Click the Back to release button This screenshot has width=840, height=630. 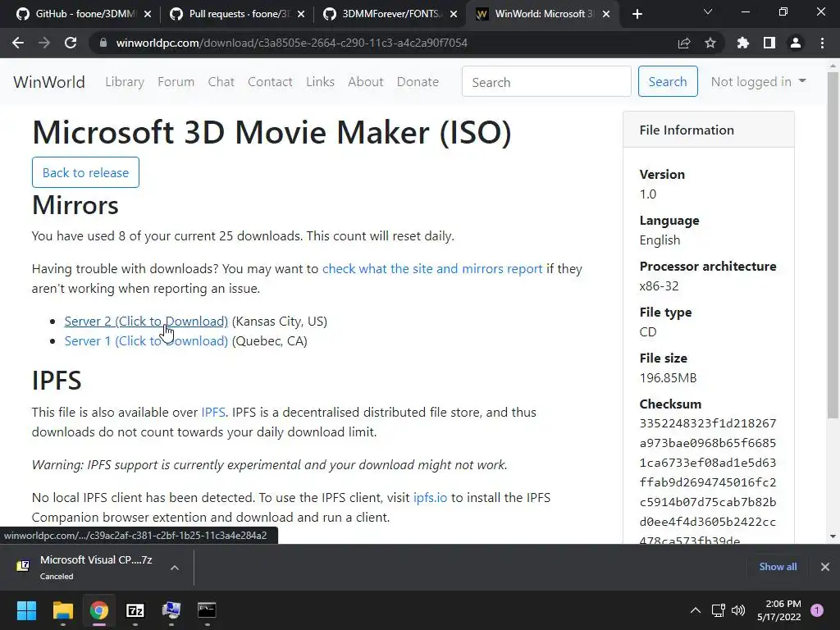coord(85,172)
